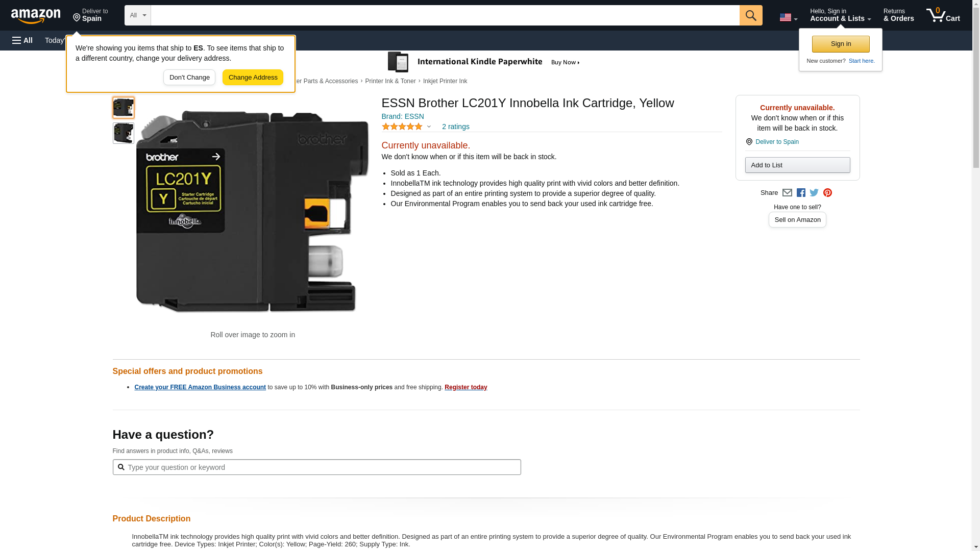
Task: Share the product via email icon
Action: point(787,193)
